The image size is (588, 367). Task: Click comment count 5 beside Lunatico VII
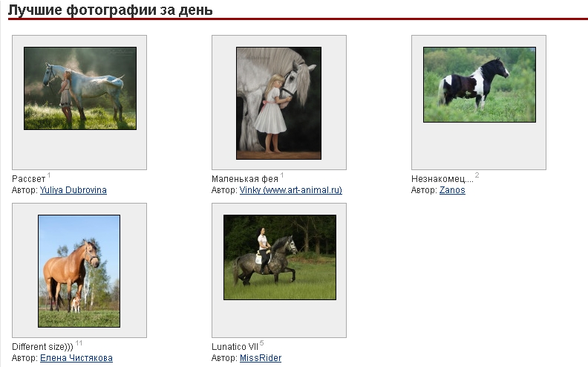pyautogui.click(x=262, y=343)
